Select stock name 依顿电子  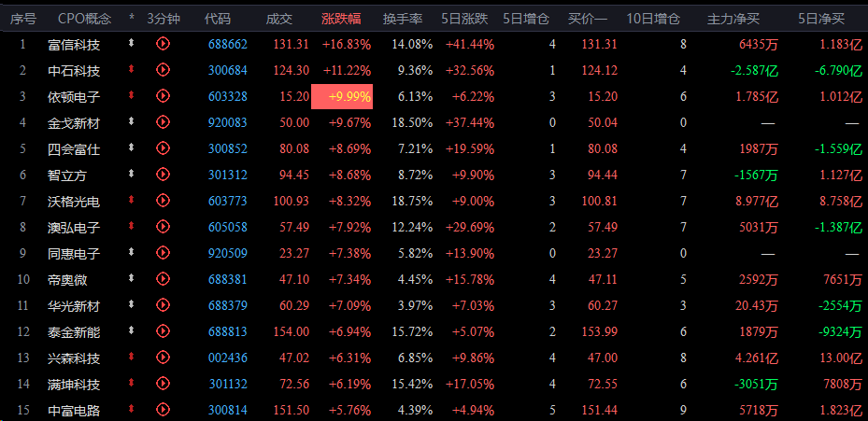[74, 97]
